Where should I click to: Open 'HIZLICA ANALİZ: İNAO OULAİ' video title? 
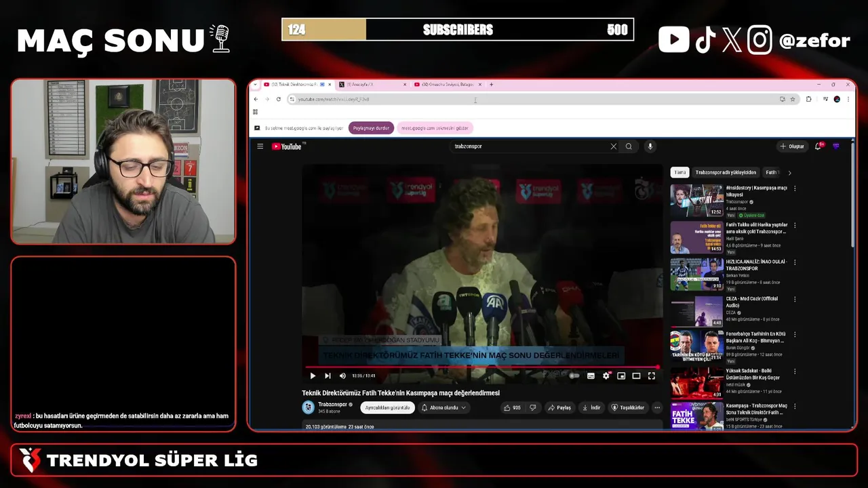click(x=757, y=265)
